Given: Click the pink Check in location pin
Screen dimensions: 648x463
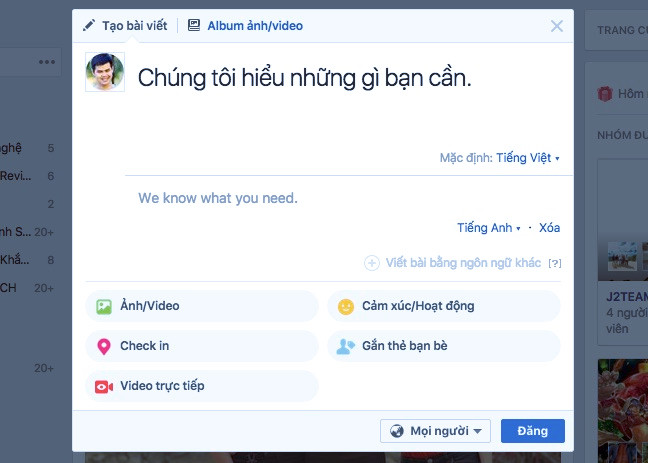Looking at the screenshot, I should pos(103,346).
